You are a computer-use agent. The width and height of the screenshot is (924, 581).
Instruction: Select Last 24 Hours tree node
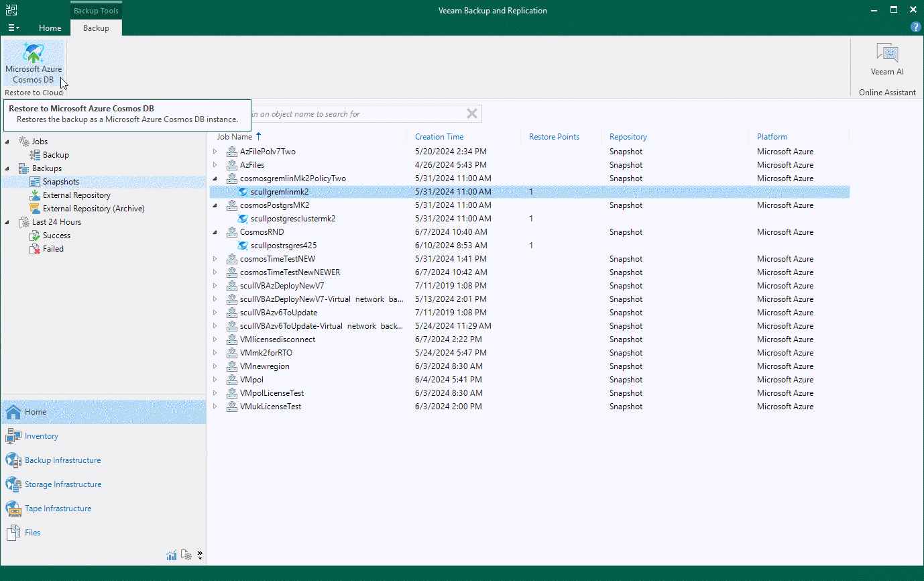point(56,222)
